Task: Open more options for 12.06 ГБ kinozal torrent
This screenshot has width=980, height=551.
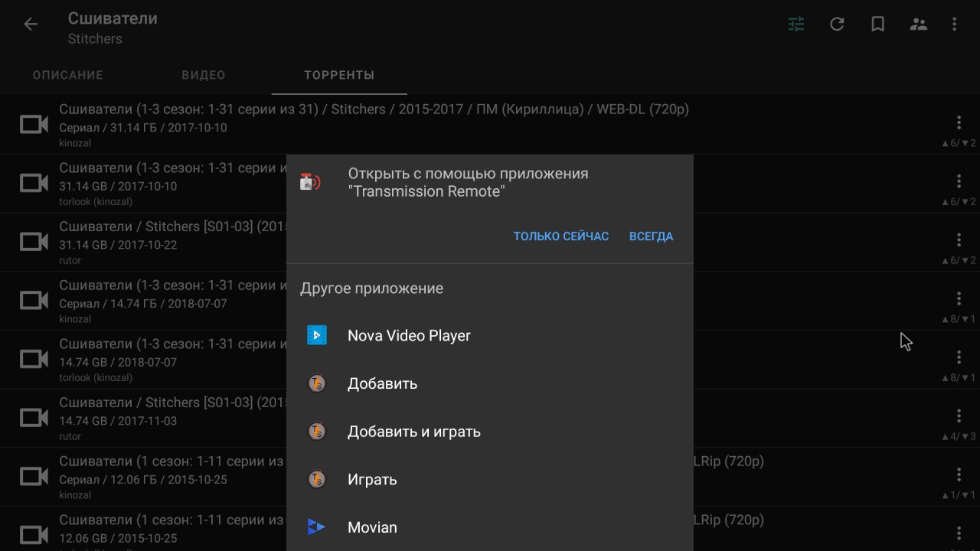Action: tap(959, 474)
